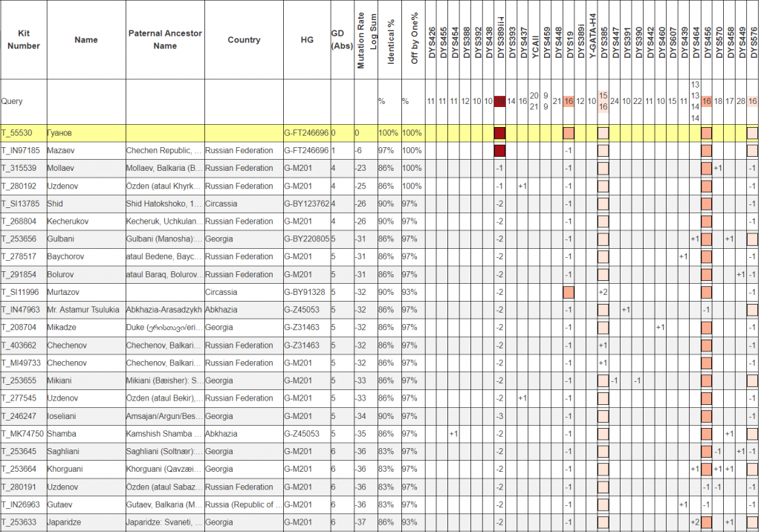Click haplogroup G-BY91328 in Murtazov row
761x532 pixels.
[x=305, y=292]
